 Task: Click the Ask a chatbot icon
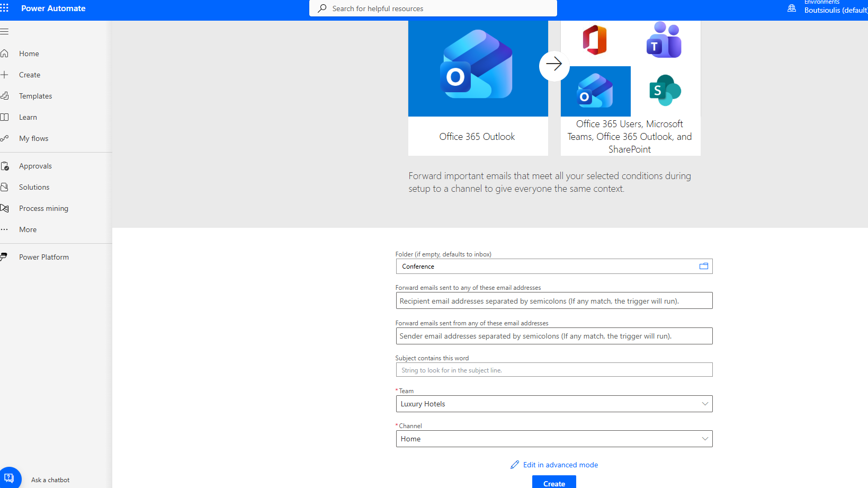click(10, 478)
